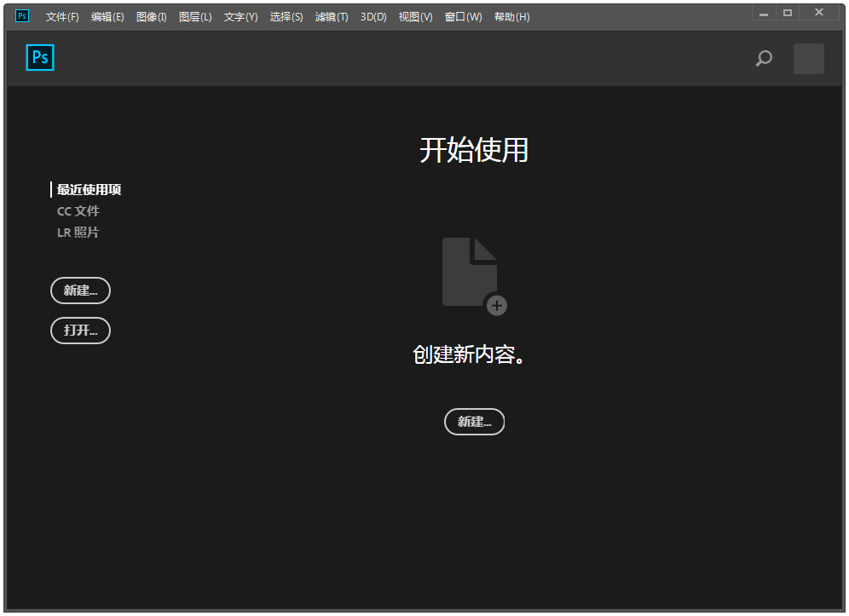Click the new document icon with plus
The width and height of the screenshot is (849, 616).
pyautogui.click(x=474, y=276)
